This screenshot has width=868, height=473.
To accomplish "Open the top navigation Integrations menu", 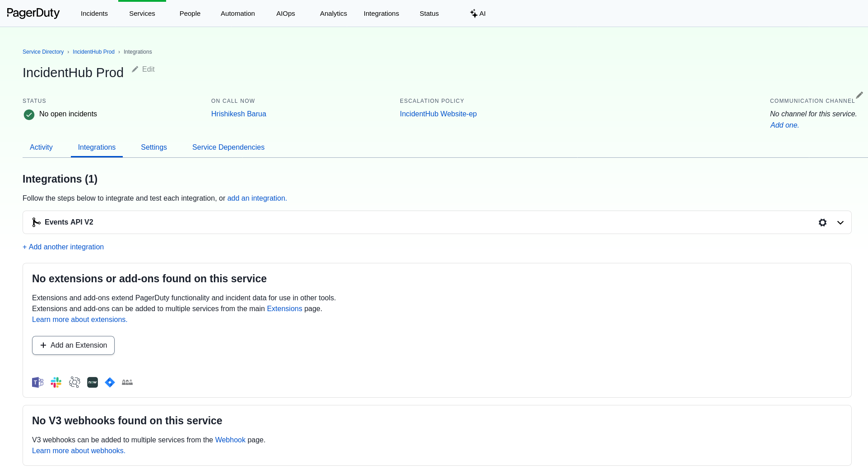I will point(381,14).
